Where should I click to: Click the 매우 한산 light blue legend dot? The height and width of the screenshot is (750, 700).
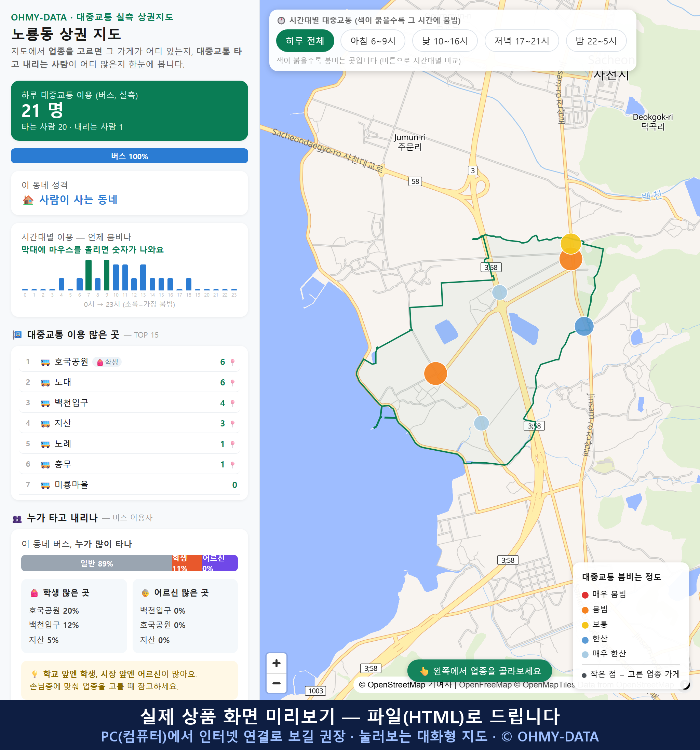point(585,655)
